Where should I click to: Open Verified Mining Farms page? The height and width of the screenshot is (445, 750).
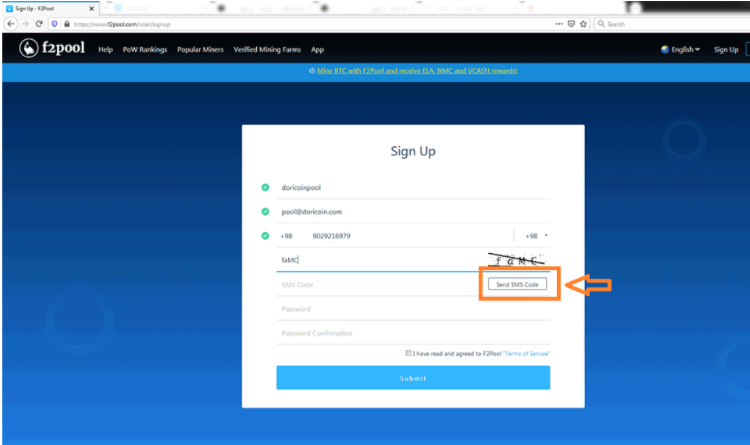click(267, 50)
